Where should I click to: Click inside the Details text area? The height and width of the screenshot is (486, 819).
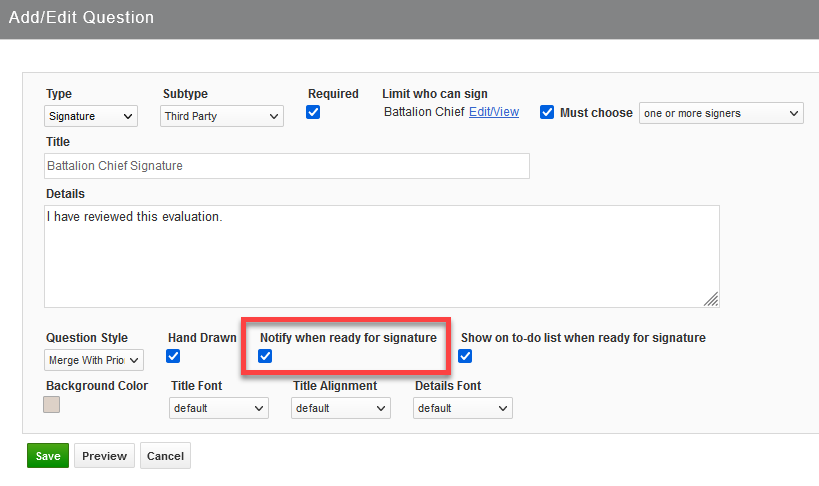pos(382,256)
